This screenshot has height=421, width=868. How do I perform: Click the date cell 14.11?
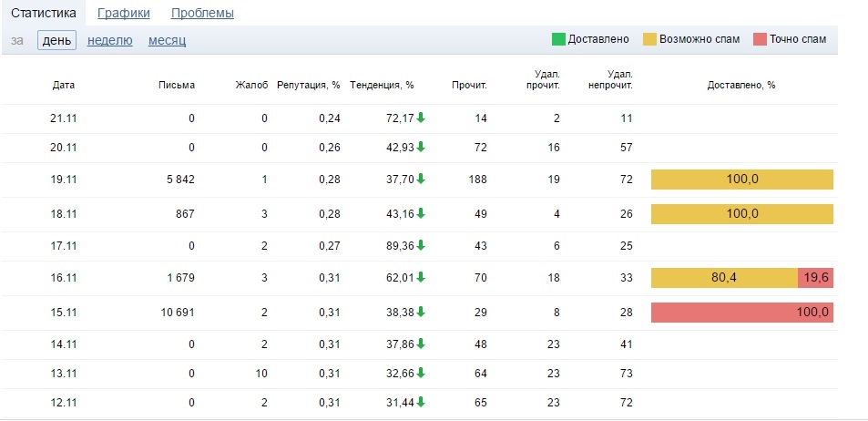click(64, 344)
